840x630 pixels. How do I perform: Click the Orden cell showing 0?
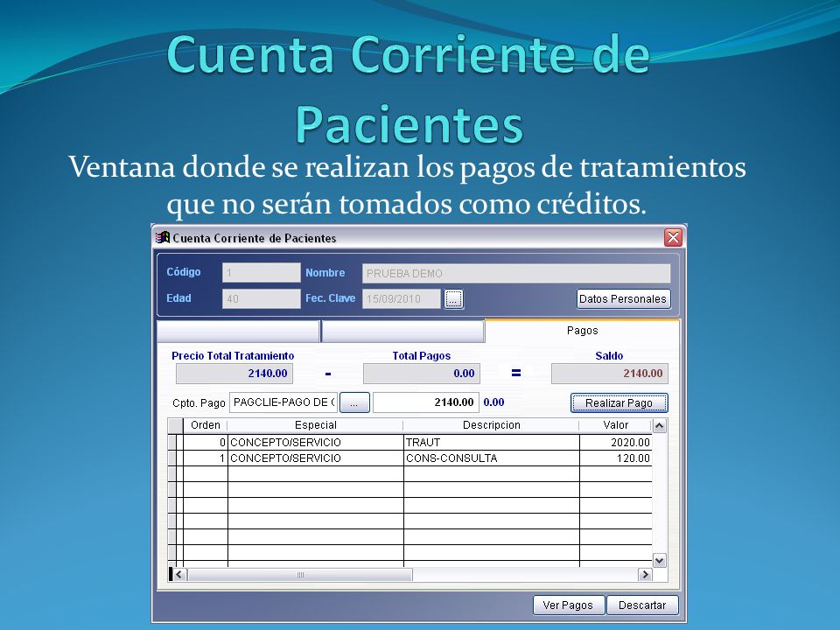206,443
